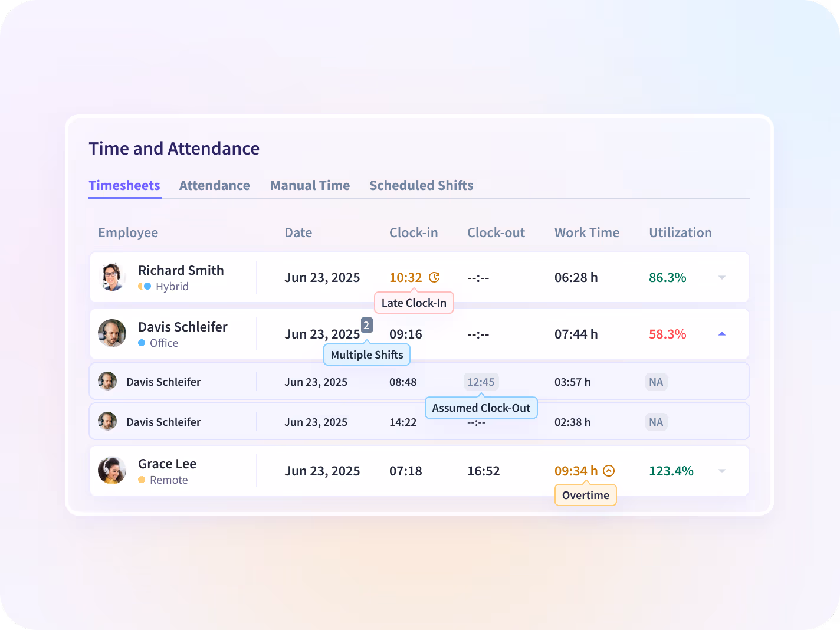Click the 12:45 assumed clock-out time
Screen dimensions: 840x630
click(x=481, y=382)
